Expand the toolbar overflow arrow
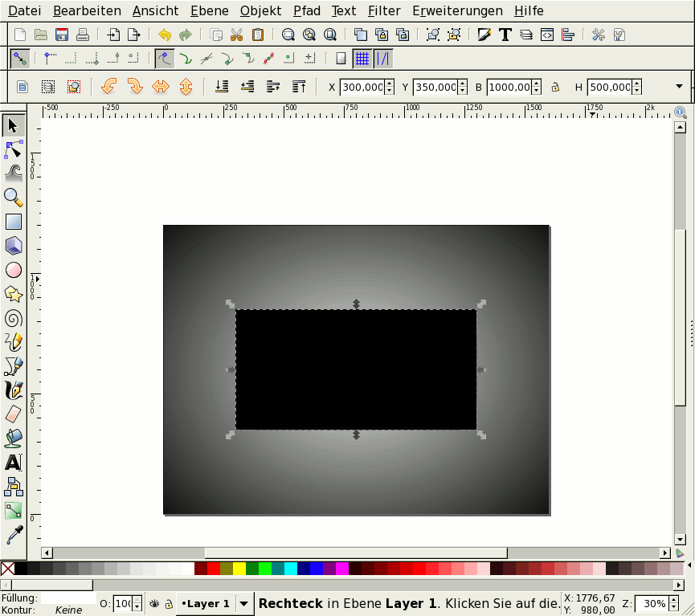Image resolution: width=695 pixels, height=616 pixels. (x=679, y=87)
